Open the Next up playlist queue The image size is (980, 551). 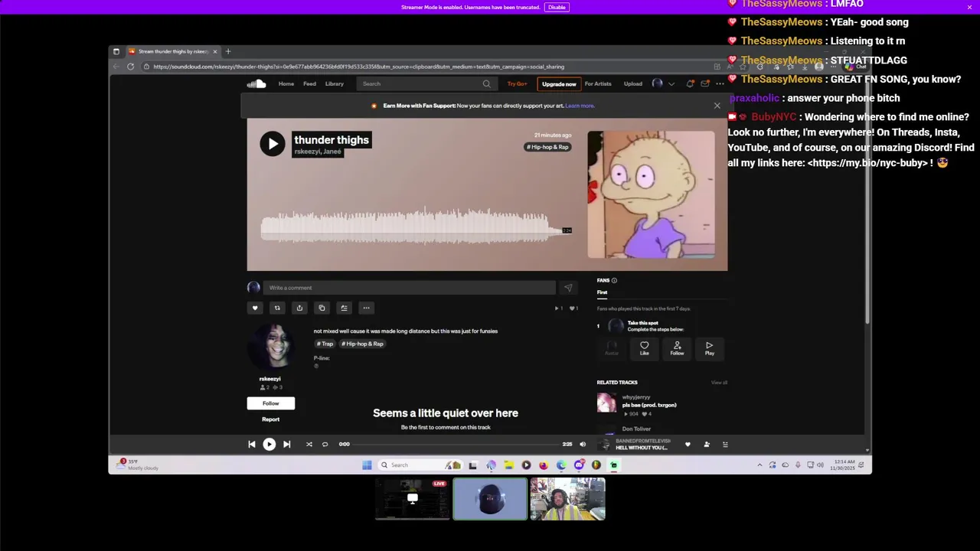pyautogui.click(x=725, y=444)
